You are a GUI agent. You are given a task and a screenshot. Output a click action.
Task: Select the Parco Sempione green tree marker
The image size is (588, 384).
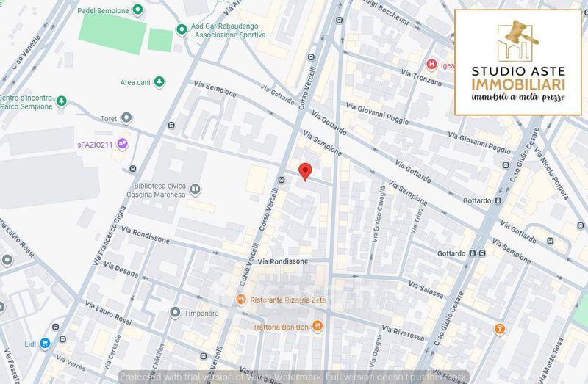(62, 101)
